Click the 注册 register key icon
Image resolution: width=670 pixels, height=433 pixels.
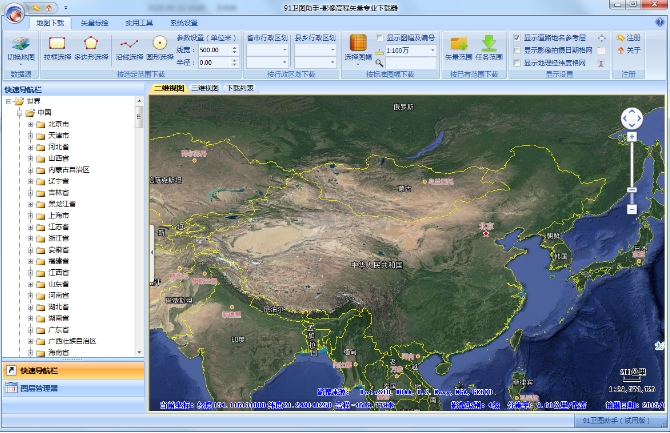coord(620,38)
